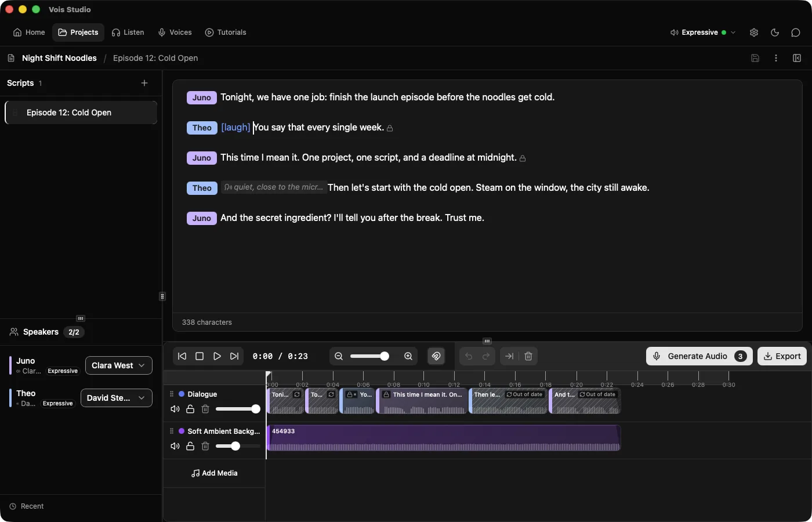Save project with the floppy disk icon
Image resolution: width=812 pixels, height=522 pixels.
tap(755, 58)
